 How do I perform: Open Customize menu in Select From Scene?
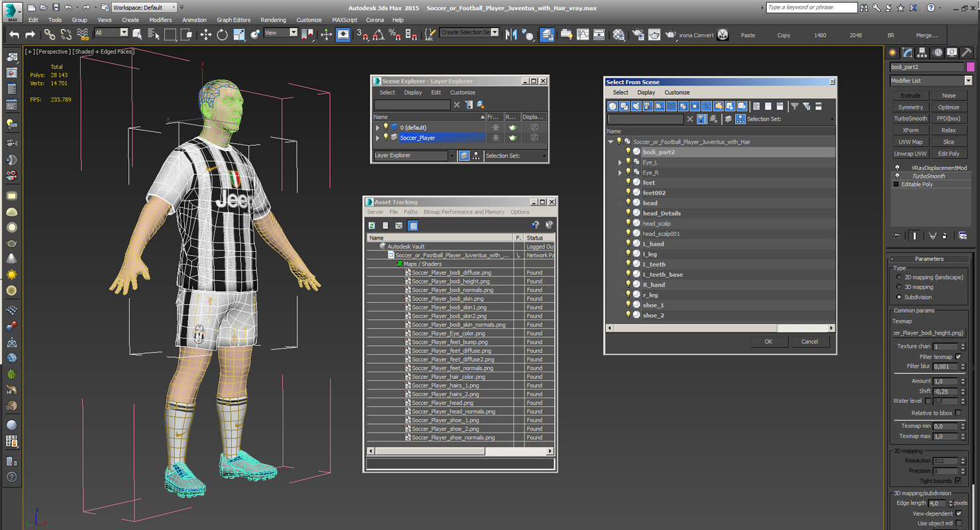677,93
